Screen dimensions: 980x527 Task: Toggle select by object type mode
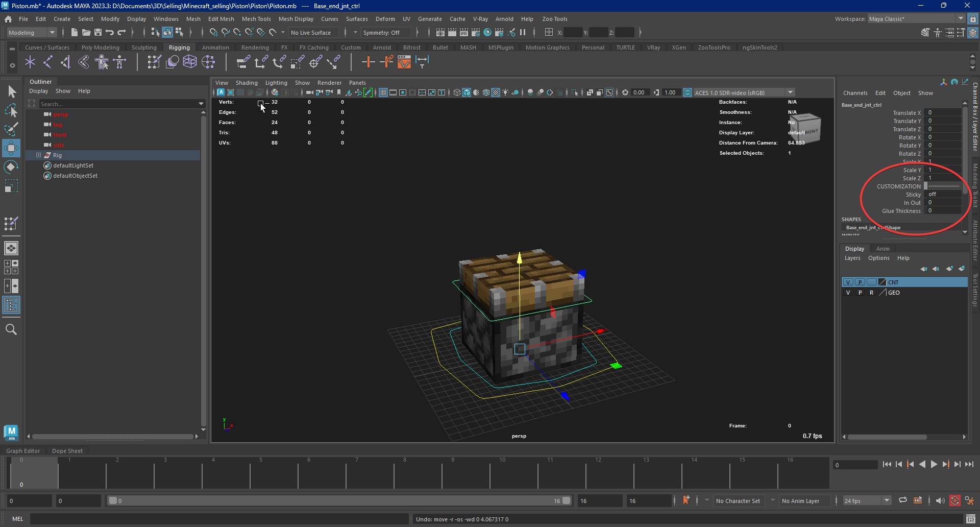(x=167, y=32)
